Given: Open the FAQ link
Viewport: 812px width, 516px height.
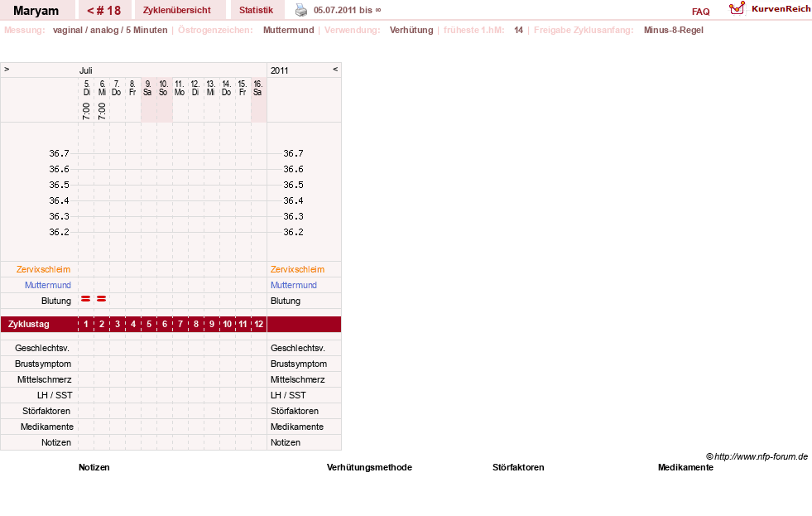Looking at the screenshot, I should (x=700, y=12).
